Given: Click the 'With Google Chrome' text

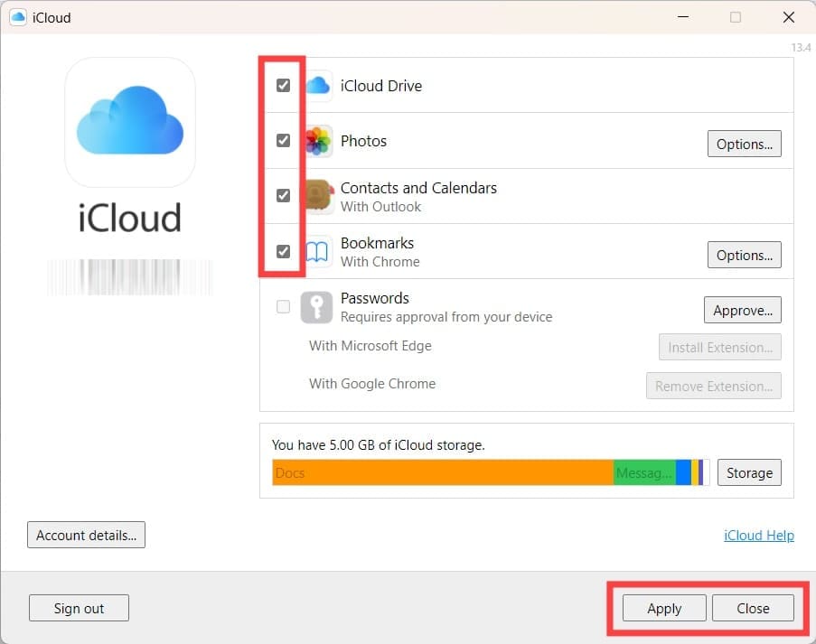Looking at the screenshot, I should coord(372,384).
